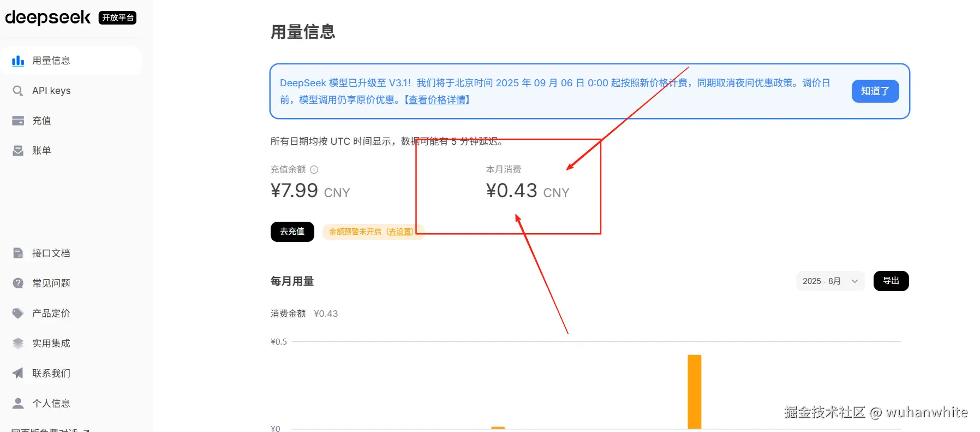Image resolution: width=980 pixels, height=432 pixels.
Task: Open the 产品定价 tag icon
Action: (x=18, y=313)
